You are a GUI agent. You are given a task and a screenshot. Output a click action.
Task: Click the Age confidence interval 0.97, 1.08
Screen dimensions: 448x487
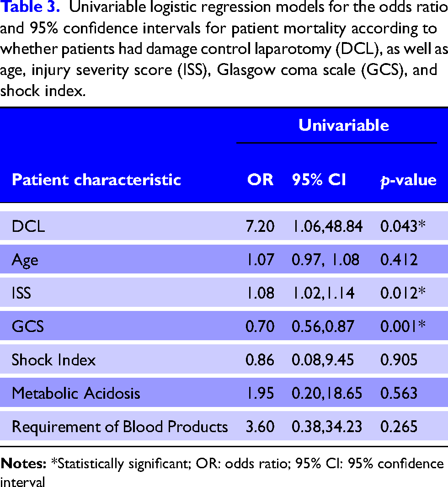325,260
